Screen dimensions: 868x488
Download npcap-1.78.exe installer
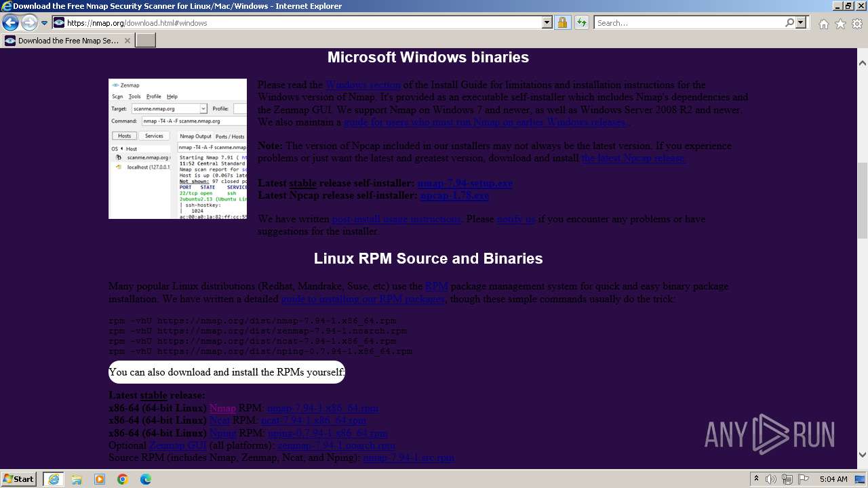tap(454, 195)
